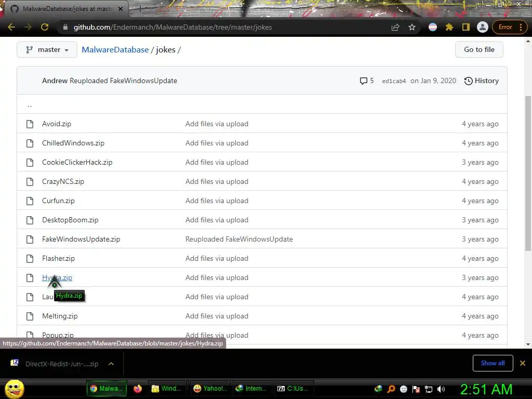532x399 pixels.
Task: Click the file icon beside Curfun.zip
Action: pyautogui.click(x=30, y=201)
